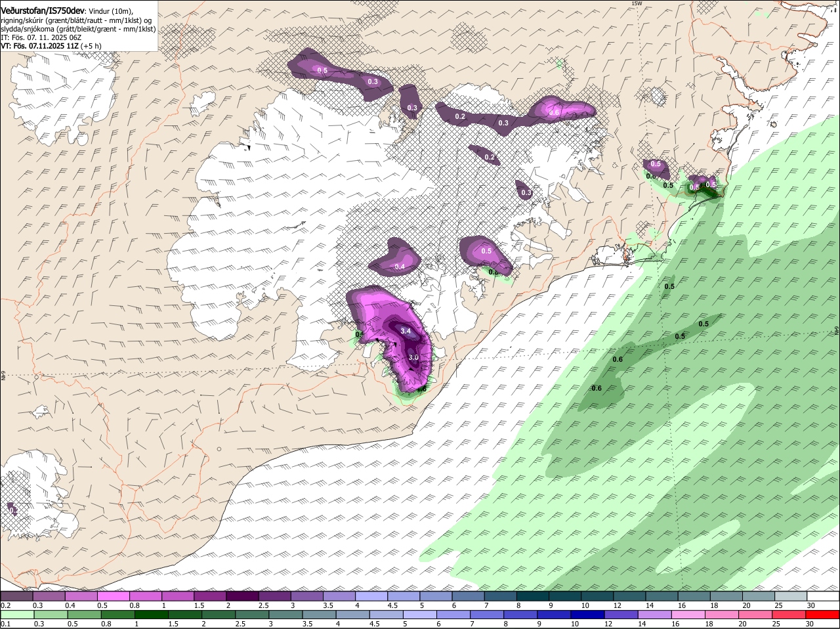
Task: Select upper legend white swatch at 30
Action: (x=824, y=596)
